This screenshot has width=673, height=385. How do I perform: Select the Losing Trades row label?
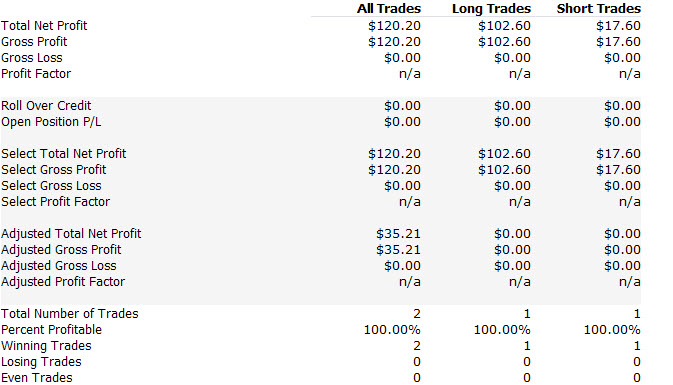click(41, 362)
